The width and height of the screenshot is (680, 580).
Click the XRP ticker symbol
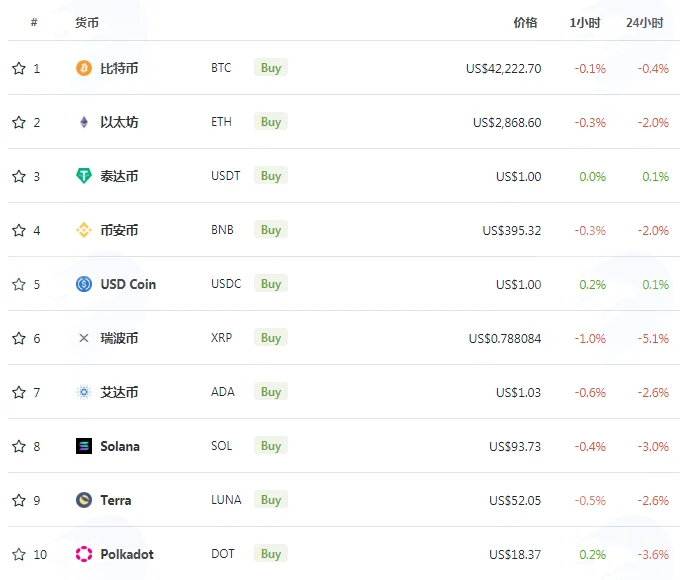[221, 338]
